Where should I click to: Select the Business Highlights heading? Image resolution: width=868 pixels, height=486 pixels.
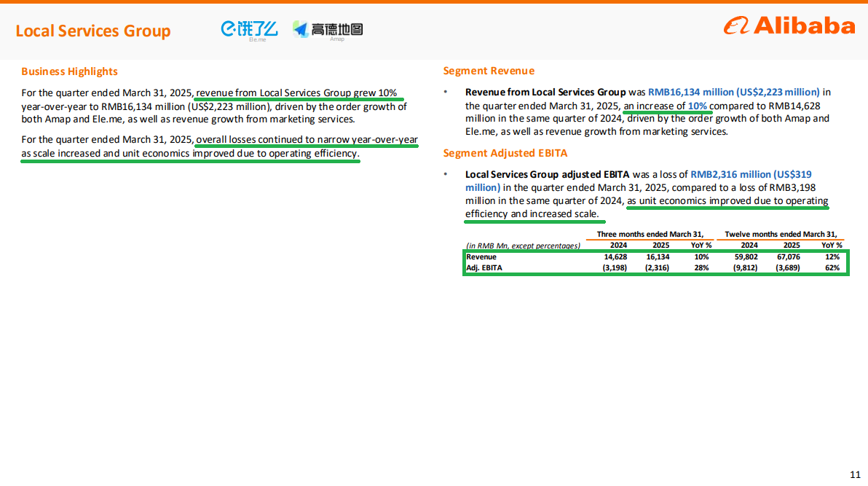click(x=69, y=71)
